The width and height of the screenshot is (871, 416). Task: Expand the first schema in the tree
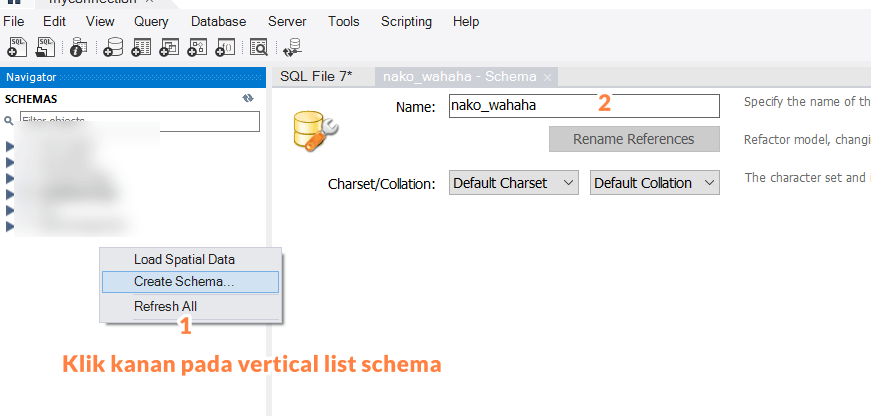point(10,146)
